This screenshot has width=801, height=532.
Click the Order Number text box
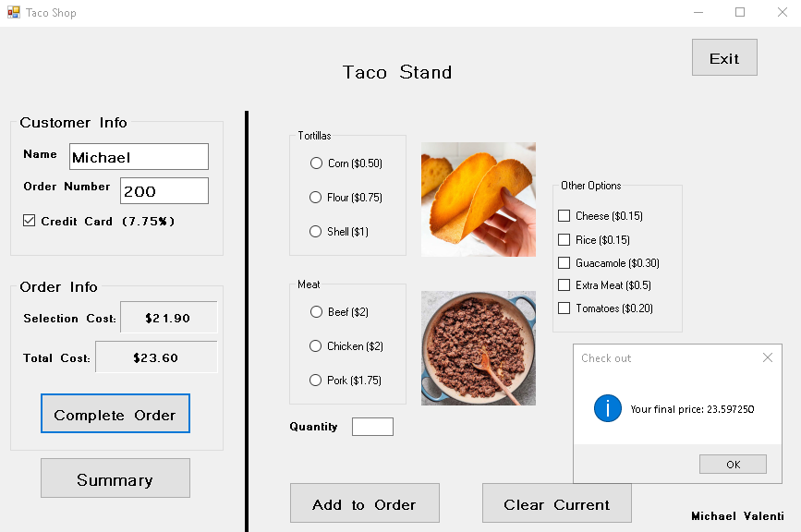164,191
